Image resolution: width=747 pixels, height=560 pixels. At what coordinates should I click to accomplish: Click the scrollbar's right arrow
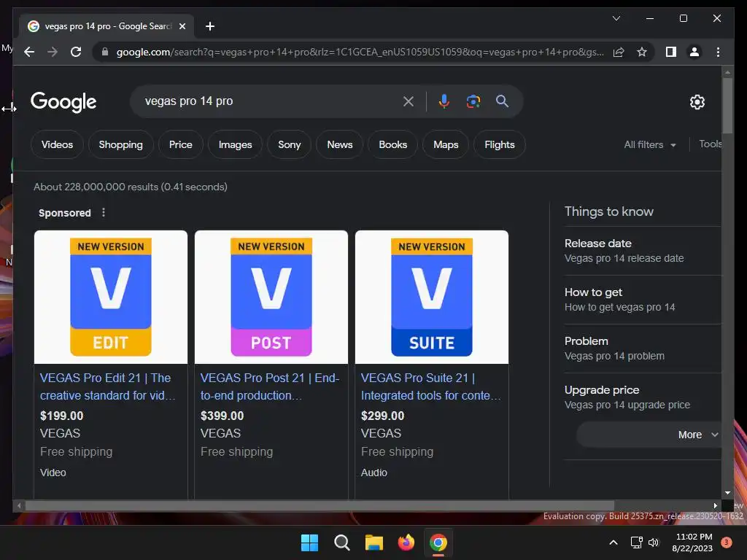715,505
